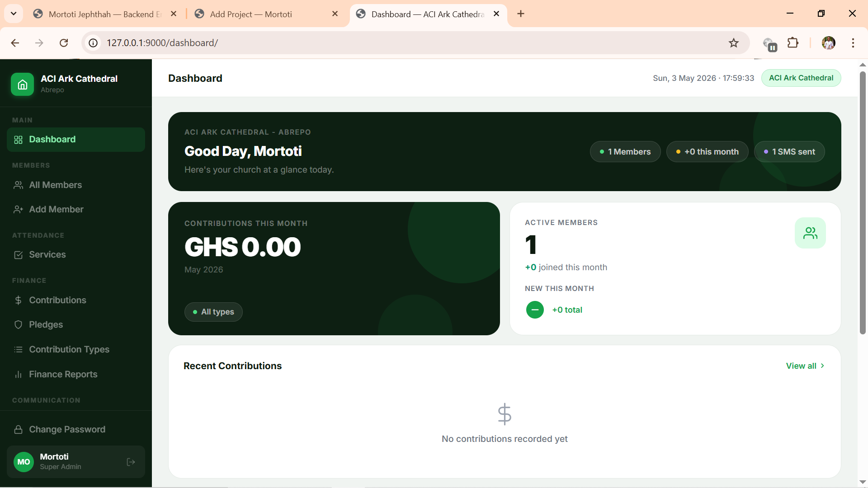Click the paused extension icon in toolbar

click(x=769, y=44)
